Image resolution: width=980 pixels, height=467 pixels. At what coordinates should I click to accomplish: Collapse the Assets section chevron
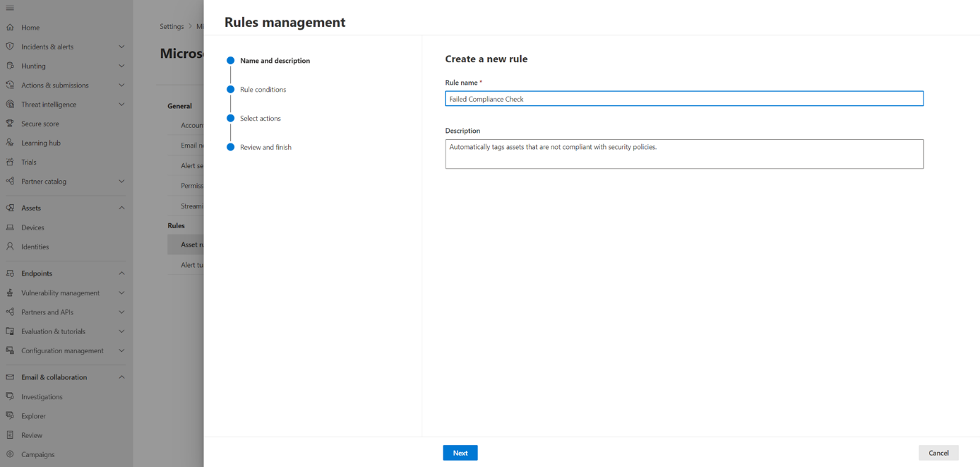click(x=121, y=208)
